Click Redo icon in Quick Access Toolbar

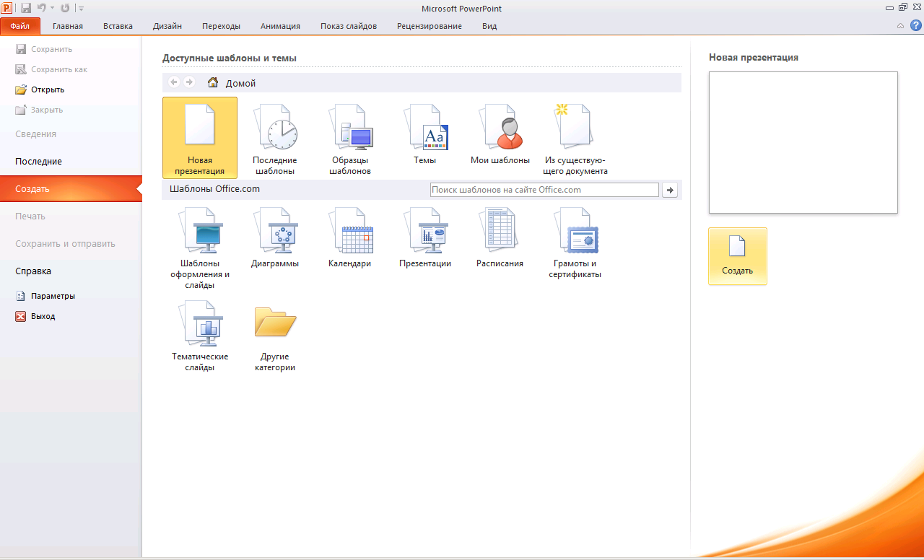click(66, 8)
